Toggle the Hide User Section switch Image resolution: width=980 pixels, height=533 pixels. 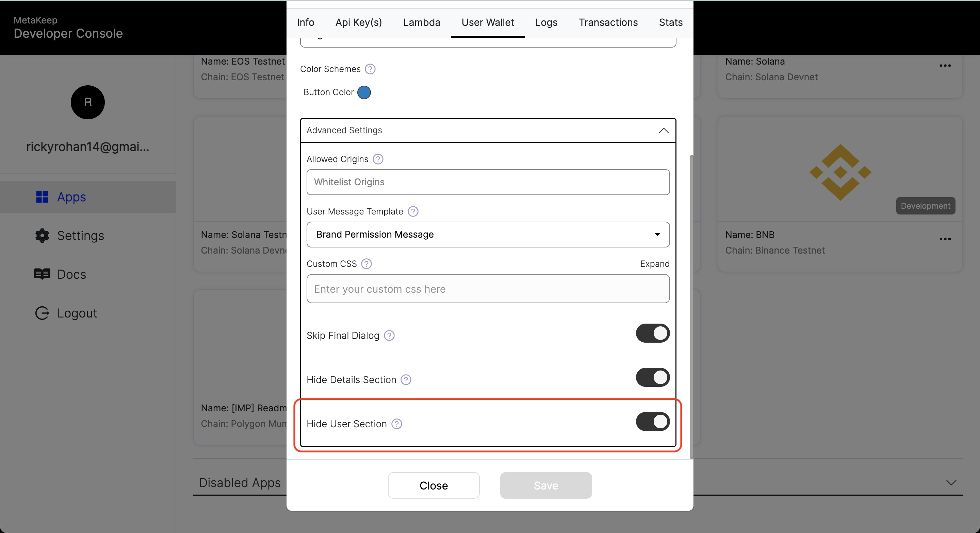point(652,423)
